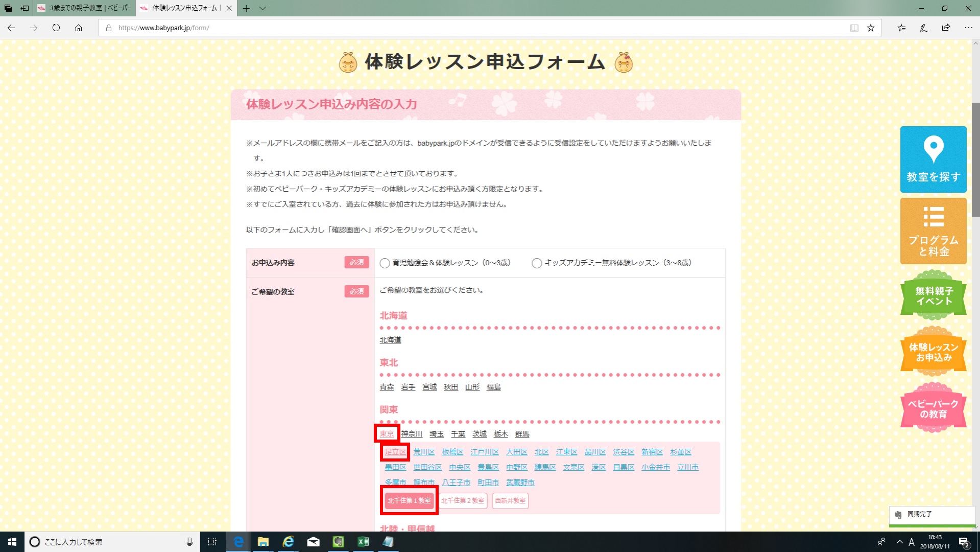Screen dimensions: 980x552
Task: Choose the 八王子市 city link
Action: click(456, 482)
